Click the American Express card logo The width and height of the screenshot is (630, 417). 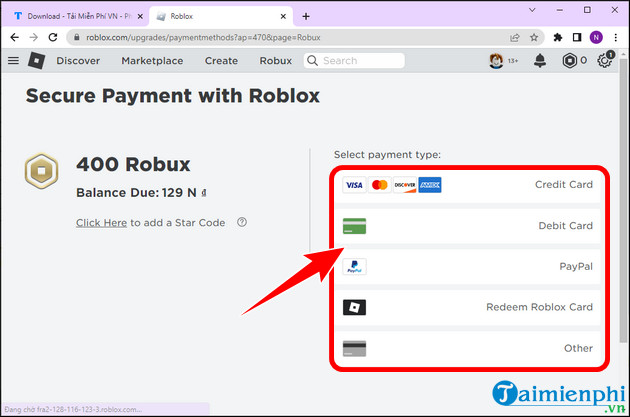[430, 185]
